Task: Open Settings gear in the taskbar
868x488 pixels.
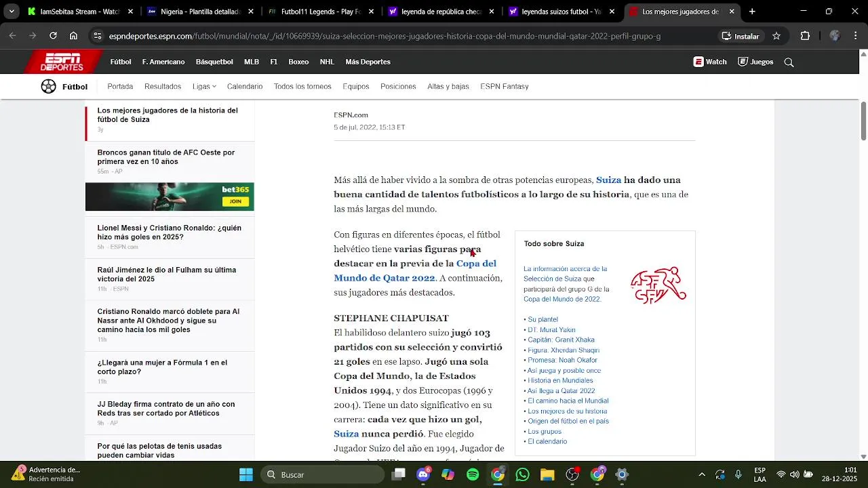Action: tap(622, 474)
